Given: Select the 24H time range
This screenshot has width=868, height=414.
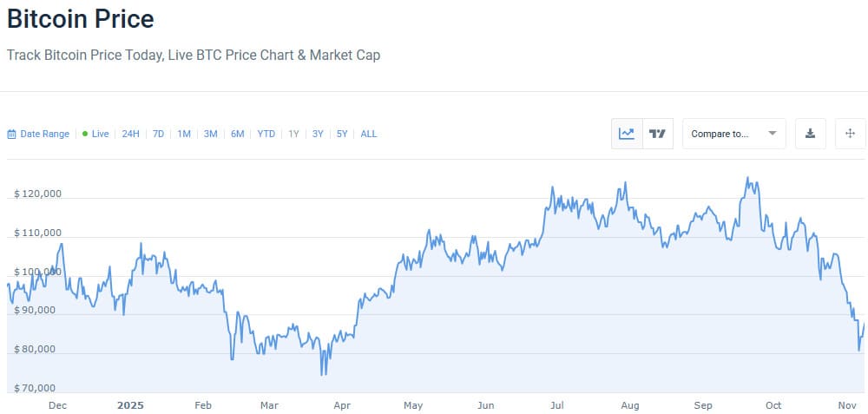Looking at the screenshot, I should click(x=130, y=134).
